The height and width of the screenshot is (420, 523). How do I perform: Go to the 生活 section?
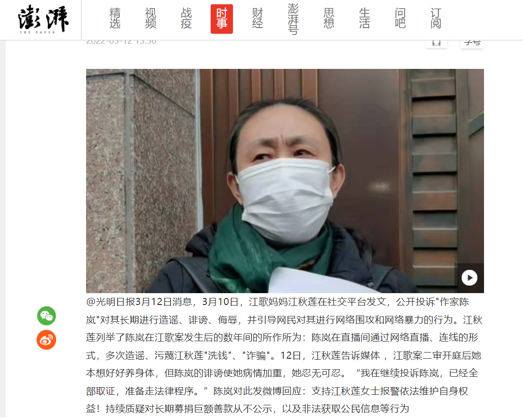click(365, 19)
